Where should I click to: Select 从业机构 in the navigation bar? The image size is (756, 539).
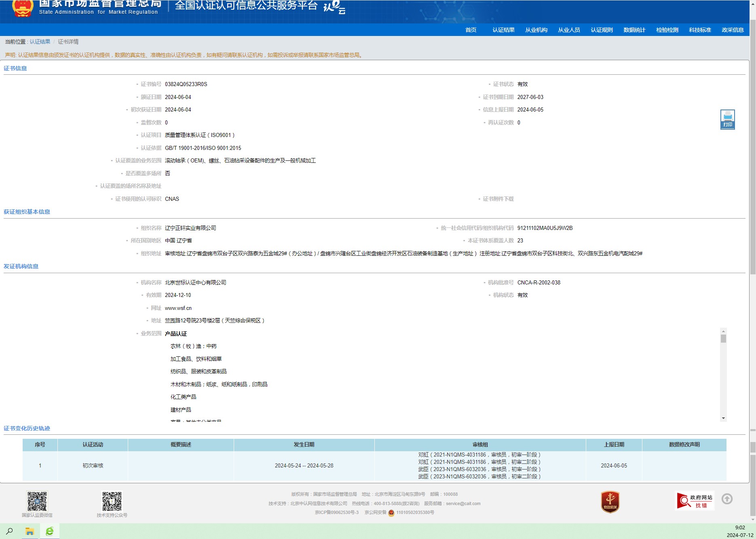[x=536, y=30]
